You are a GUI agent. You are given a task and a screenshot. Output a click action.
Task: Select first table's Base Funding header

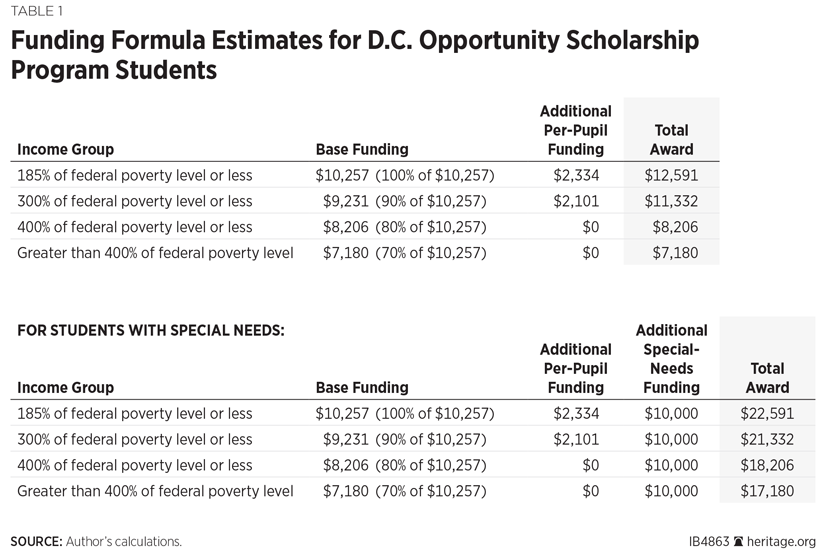[x=362, y=149]
